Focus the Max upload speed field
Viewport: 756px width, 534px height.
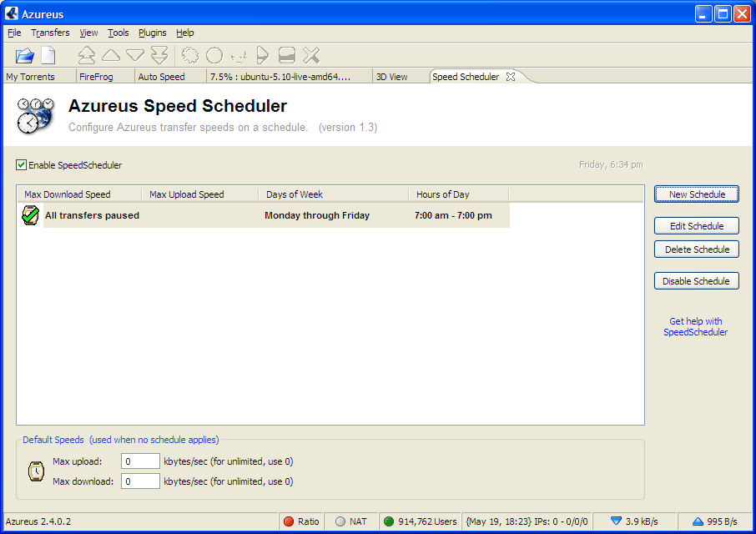click(140, 461)
